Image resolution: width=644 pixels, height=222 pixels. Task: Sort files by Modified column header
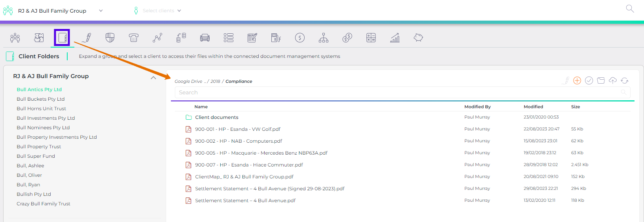[x=533, y=107]
